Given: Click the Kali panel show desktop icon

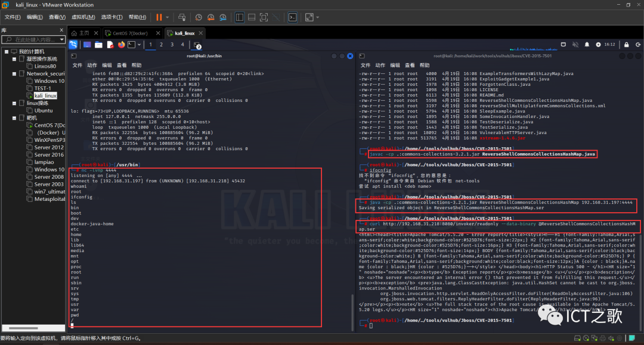Looking at the screenshot, I should point(87,45).
